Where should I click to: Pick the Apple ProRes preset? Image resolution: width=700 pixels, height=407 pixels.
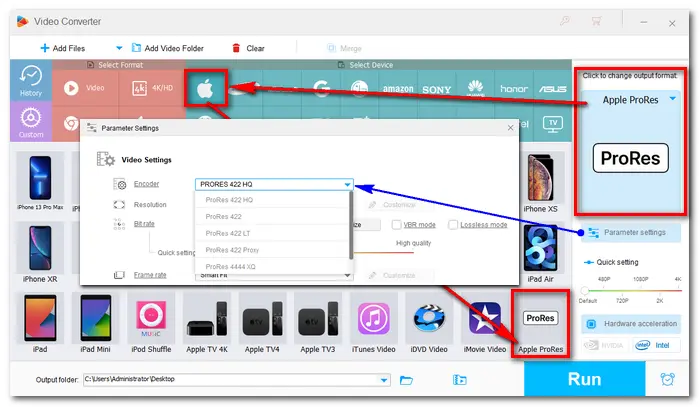(x=540, y=323)
